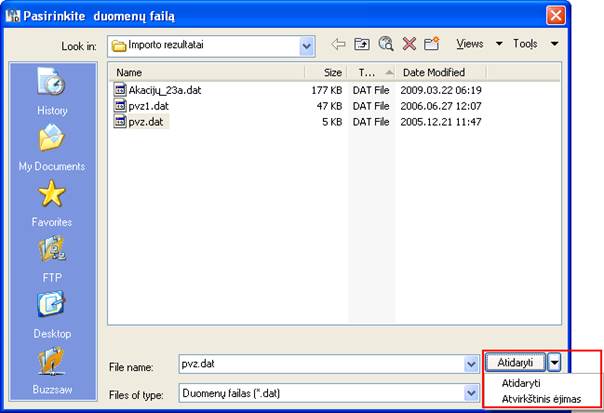Open Buzzsaw location in the sidebar
This screenshot has height=413, width=604.
(x=51, y=368)
